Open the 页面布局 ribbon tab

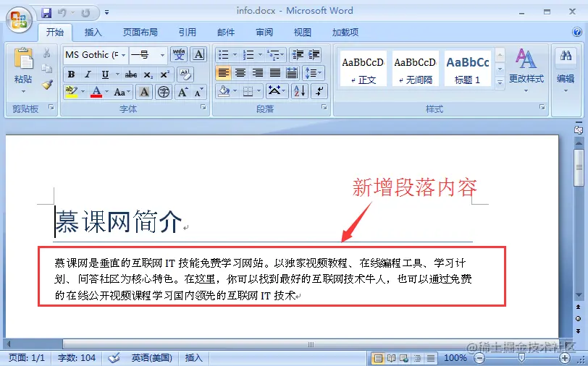[140, 33]
